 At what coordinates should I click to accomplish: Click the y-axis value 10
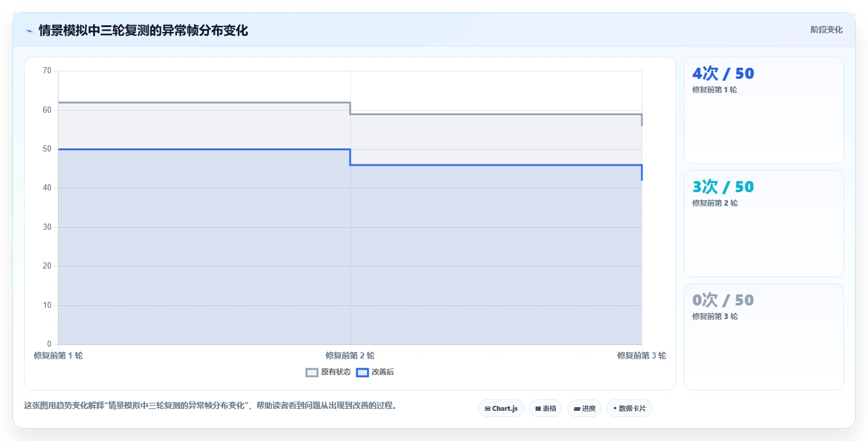coord(47,305)
